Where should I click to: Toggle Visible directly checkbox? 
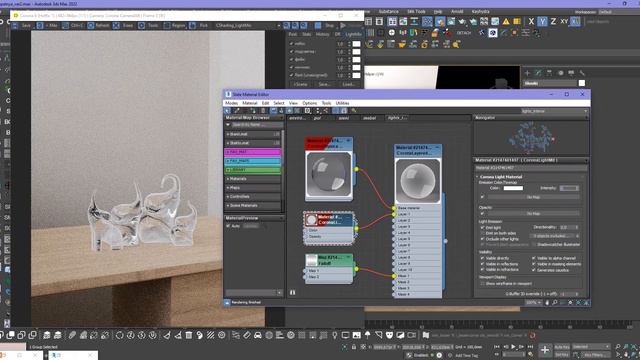[482, 258]
